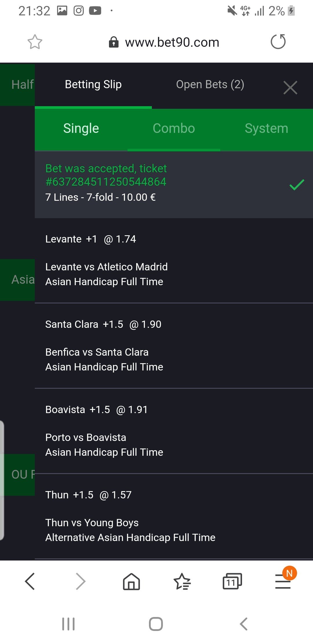Open the bookmarks list icon
313x644 pixels.
click(182, 581)
